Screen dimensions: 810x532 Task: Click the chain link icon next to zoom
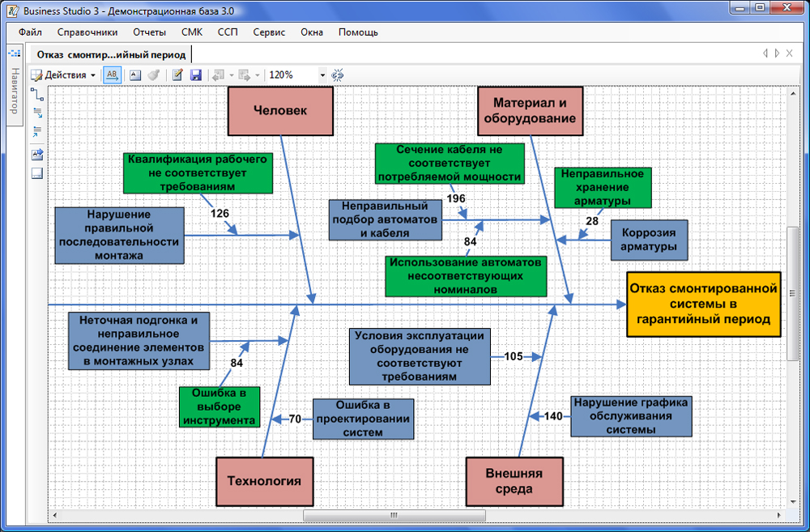338,74
